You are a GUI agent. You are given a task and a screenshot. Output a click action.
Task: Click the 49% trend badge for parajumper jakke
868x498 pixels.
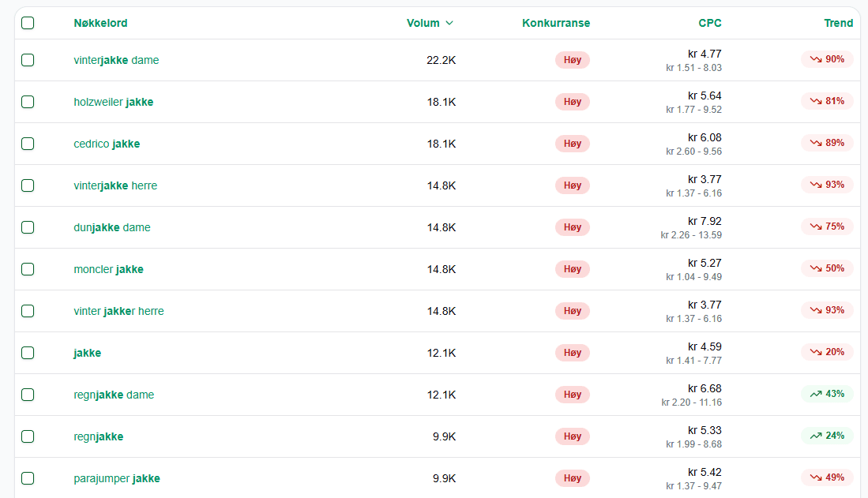(827, 477)
